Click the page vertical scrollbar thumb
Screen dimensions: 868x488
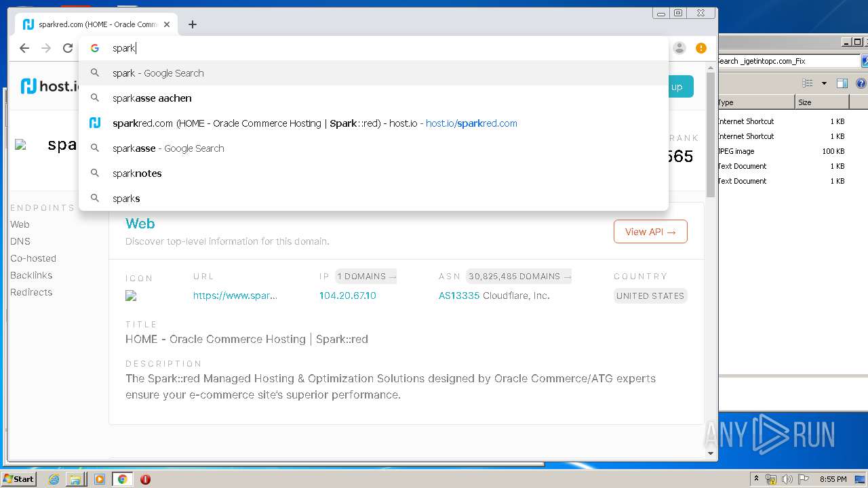pos(711,134)
